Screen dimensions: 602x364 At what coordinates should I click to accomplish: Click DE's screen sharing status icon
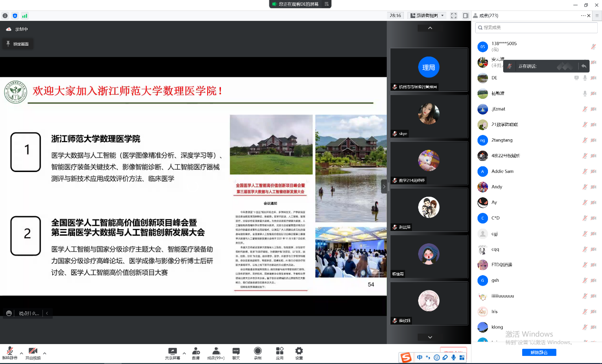coord(576,78)
